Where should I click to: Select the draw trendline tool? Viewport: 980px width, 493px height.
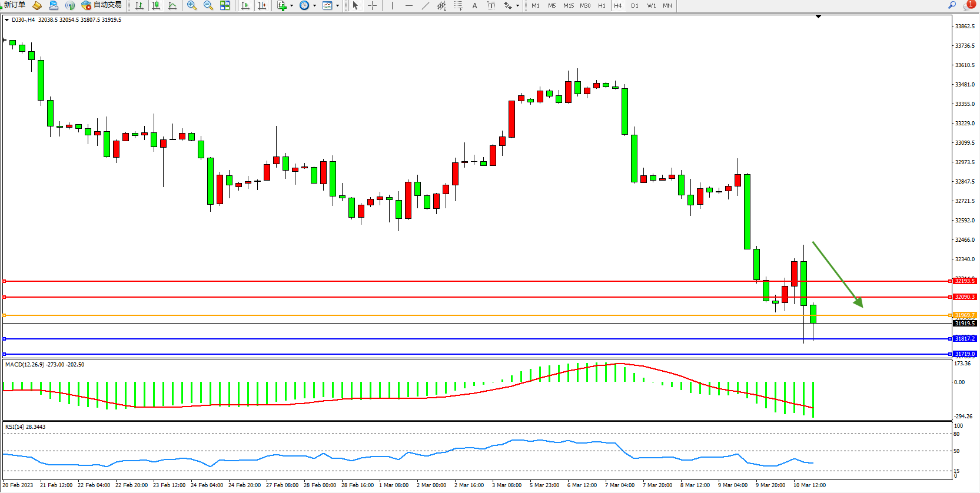426,6
